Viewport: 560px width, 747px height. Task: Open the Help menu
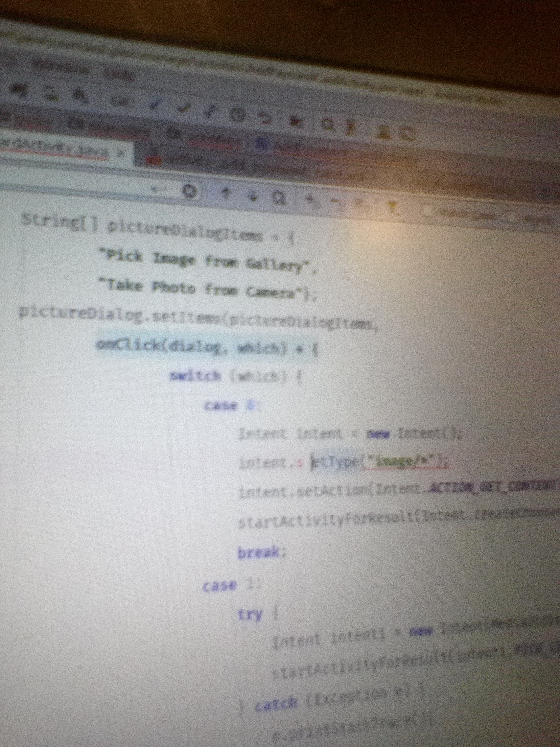pyautogui.click(x=120, y=75)
